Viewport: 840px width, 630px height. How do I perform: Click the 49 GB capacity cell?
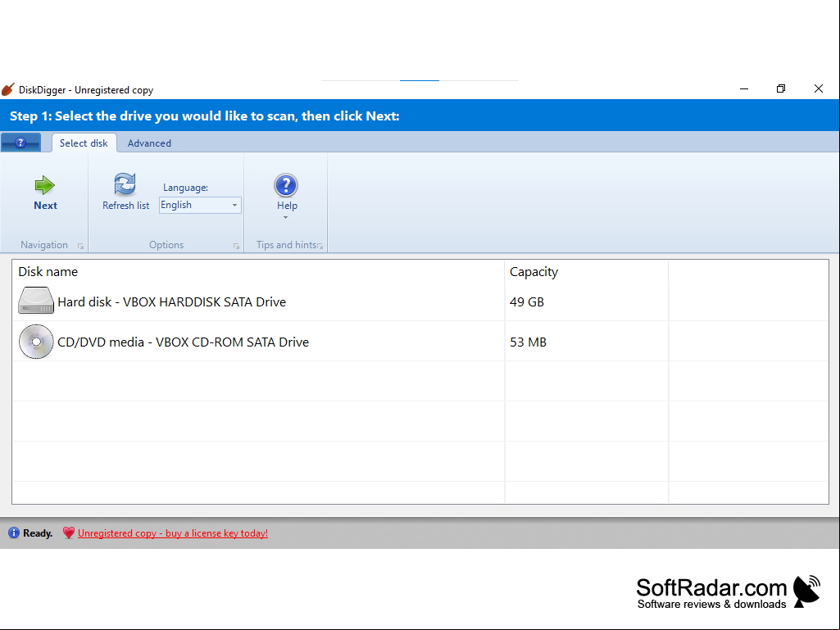click(527, 301)
